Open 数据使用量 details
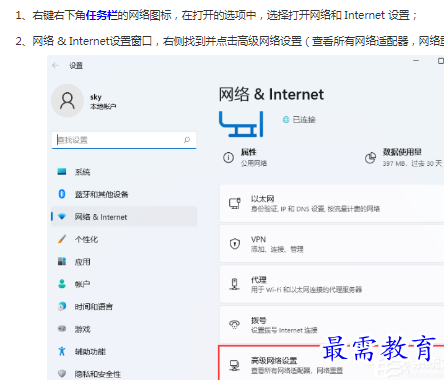The height and width of the screenshot is (380, 444). 403,158
